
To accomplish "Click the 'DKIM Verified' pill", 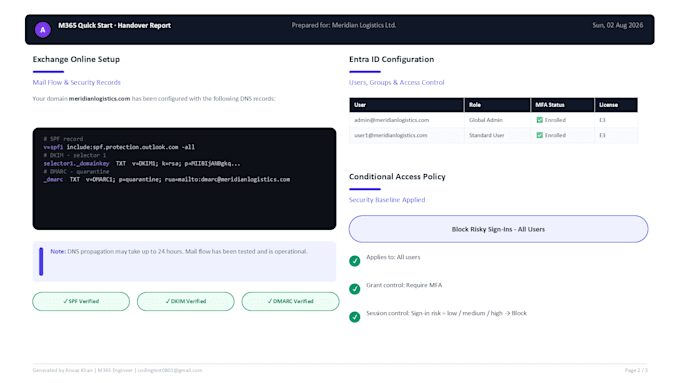I will 186,301.
